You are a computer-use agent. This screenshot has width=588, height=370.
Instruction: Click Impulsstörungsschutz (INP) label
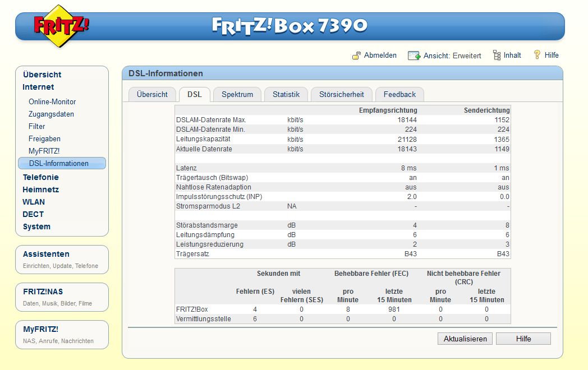point(219,197)
